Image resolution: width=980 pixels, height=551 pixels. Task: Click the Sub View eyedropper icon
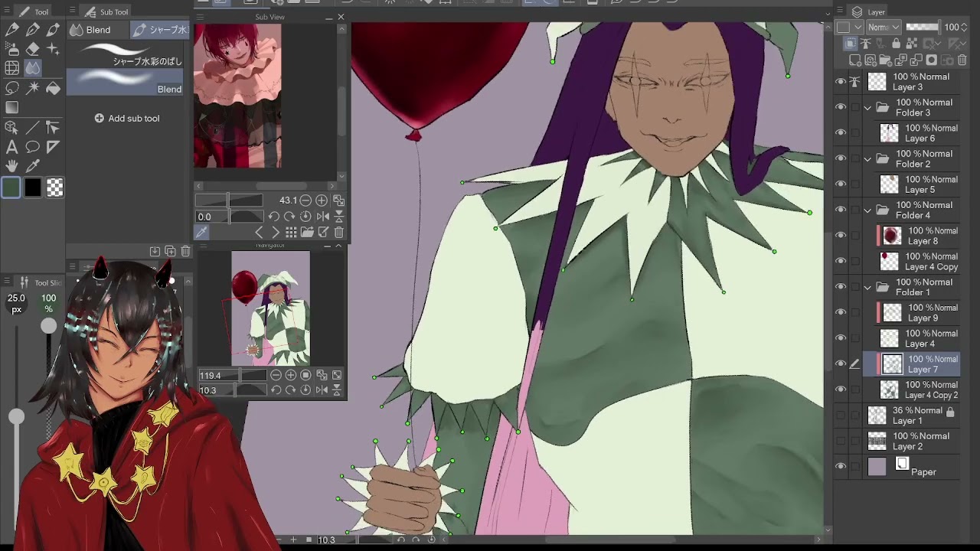coord(202,232)
